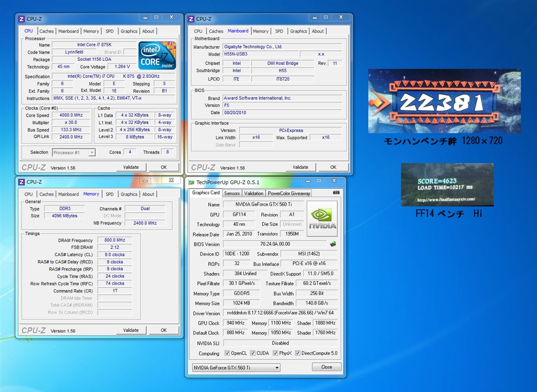Switch to the Sensors tab in GPU-Z
The height and width of the screenshot is (392, 537).
click(232, 193)
